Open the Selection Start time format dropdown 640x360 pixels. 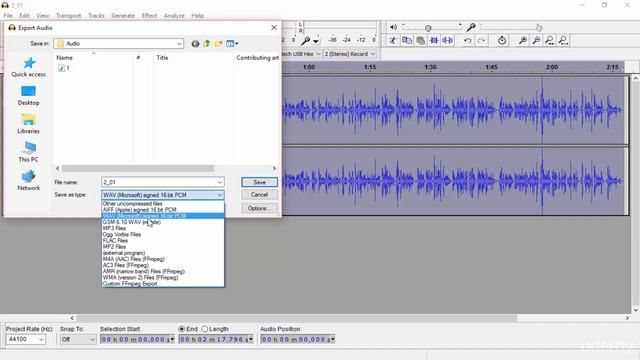[x=172, y=340]
